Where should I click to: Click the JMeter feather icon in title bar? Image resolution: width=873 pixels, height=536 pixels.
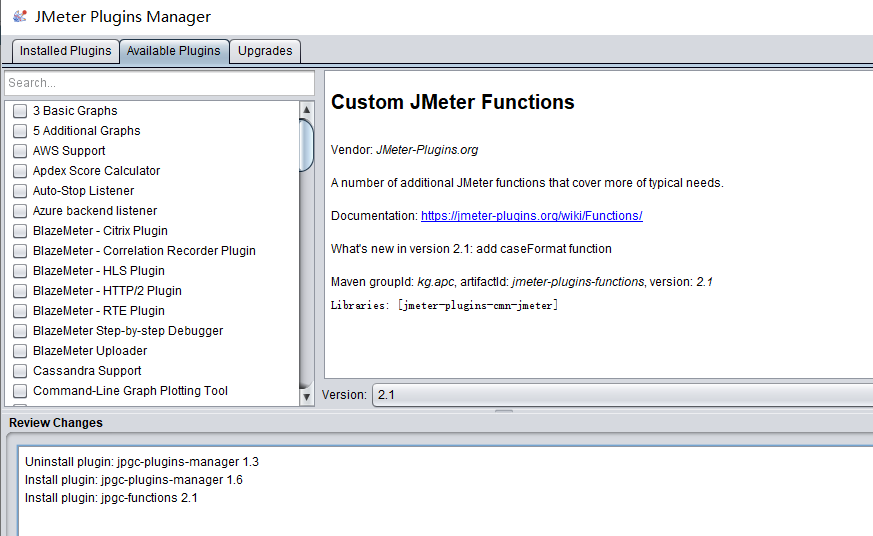pos(19,16)
